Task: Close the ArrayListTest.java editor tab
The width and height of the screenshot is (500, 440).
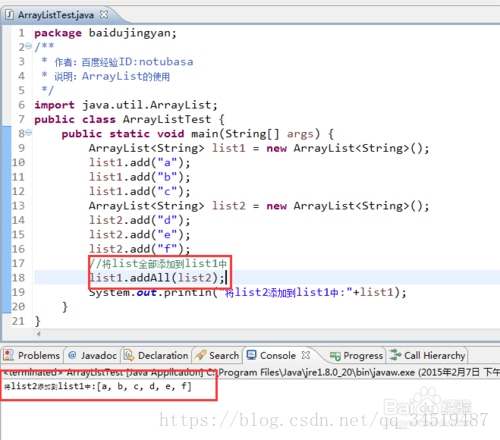Action: (104, 15)
